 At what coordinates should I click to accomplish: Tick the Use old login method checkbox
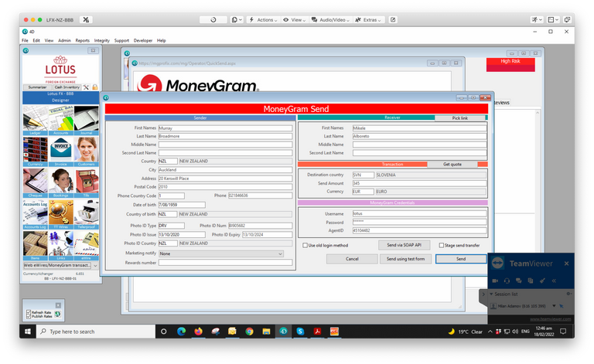click(x=305, y=246)
